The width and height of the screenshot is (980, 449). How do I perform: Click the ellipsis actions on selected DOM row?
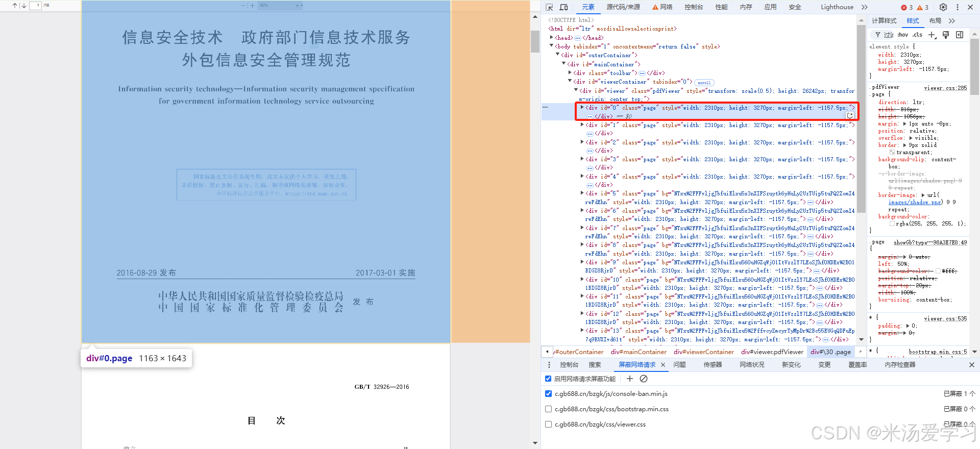(x=545, y=107)
